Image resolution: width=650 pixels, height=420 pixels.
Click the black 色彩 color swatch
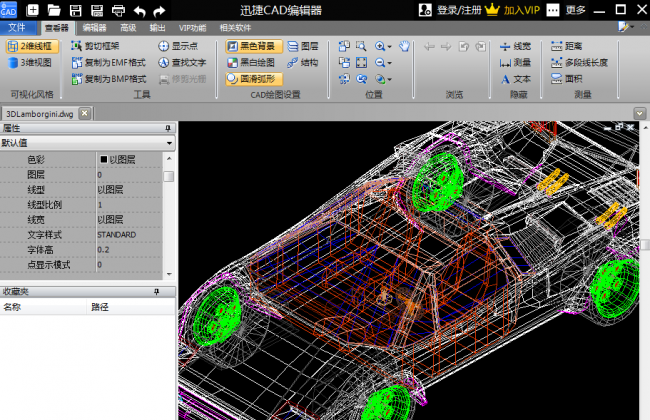click(104, 159)
